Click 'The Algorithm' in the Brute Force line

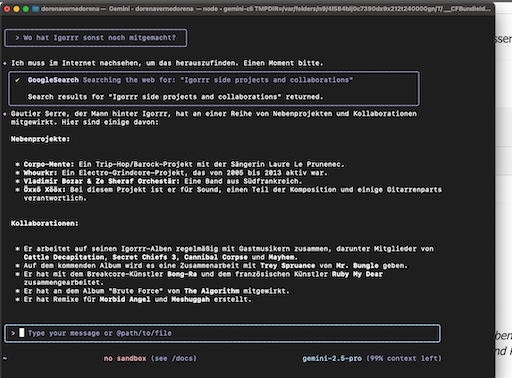click(x=212, y=291)
